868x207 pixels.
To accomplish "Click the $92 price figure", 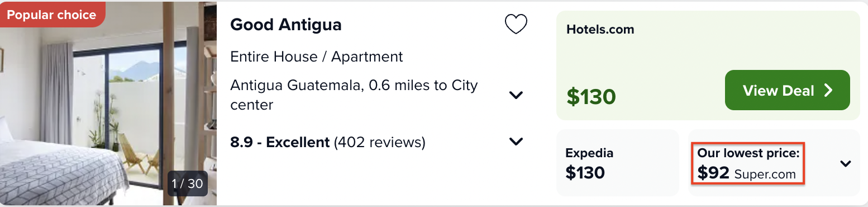I will pos(713,173).
